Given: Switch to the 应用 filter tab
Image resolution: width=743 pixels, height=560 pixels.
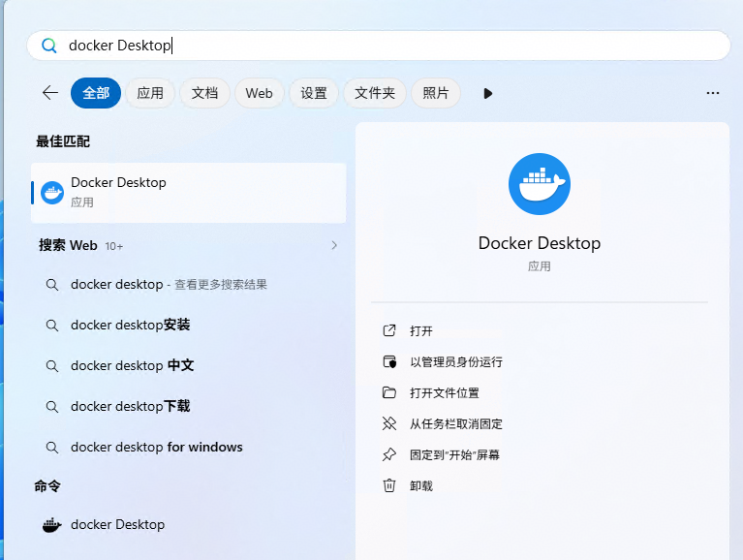Looking at the screenshot, I should pos(150,93).
